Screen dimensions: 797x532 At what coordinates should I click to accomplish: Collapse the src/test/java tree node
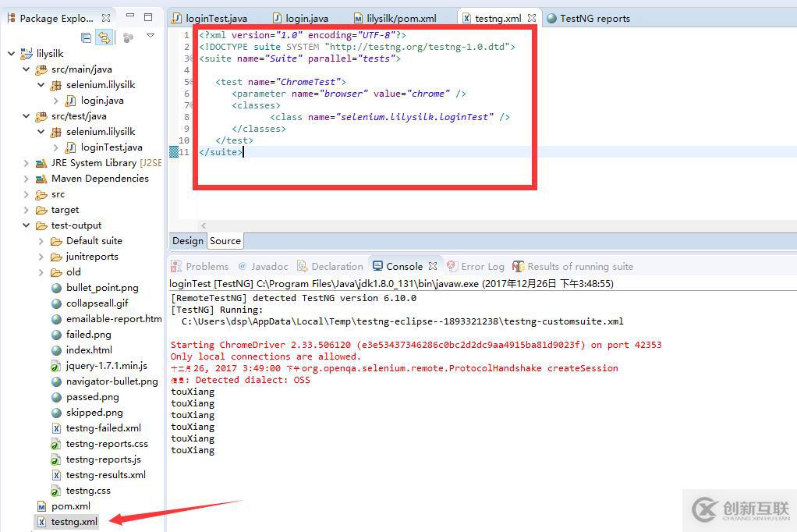pos(27,116)
